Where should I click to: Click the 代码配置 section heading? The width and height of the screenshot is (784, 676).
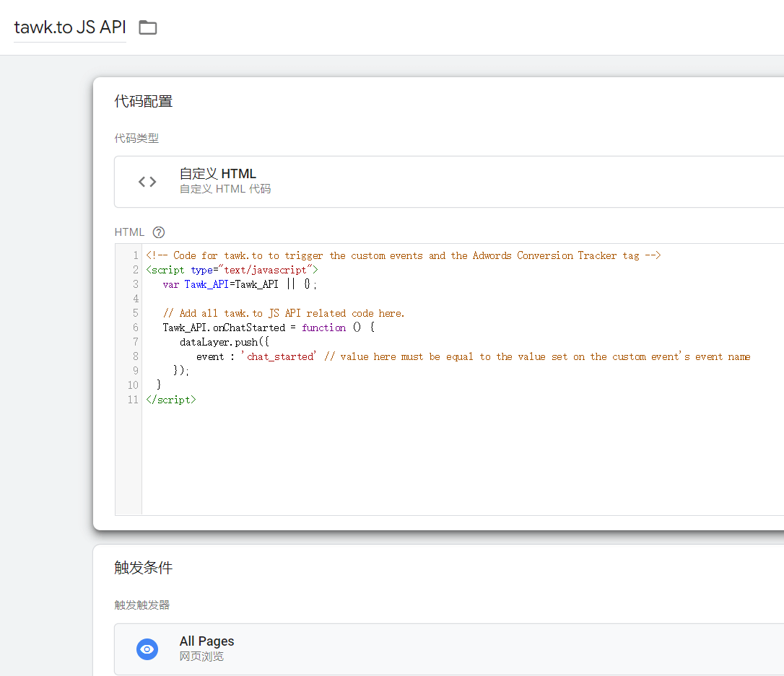click(x=144, y=102)
